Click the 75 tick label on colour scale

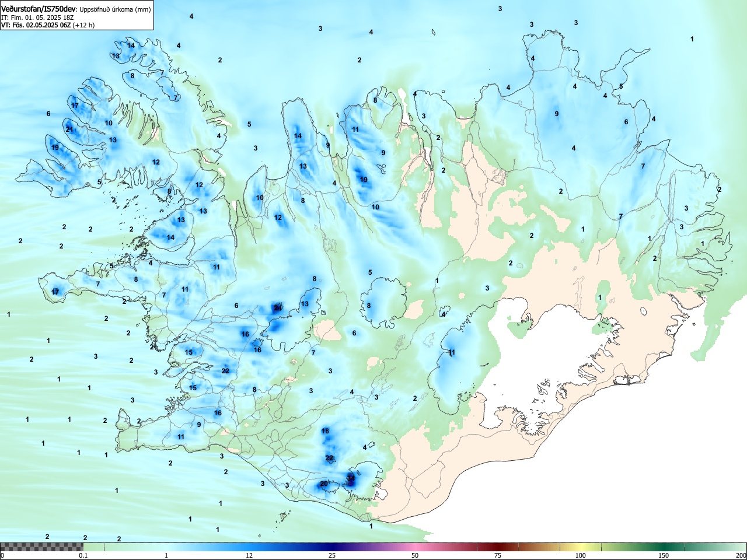498,555
